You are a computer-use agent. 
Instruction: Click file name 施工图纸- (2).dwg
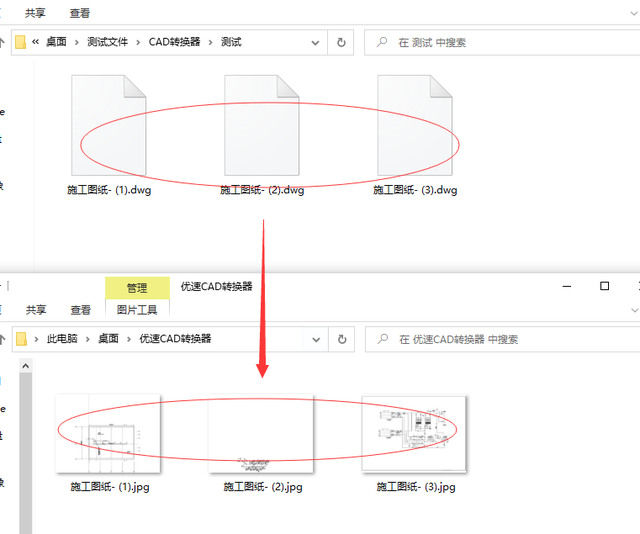point(262,190)
